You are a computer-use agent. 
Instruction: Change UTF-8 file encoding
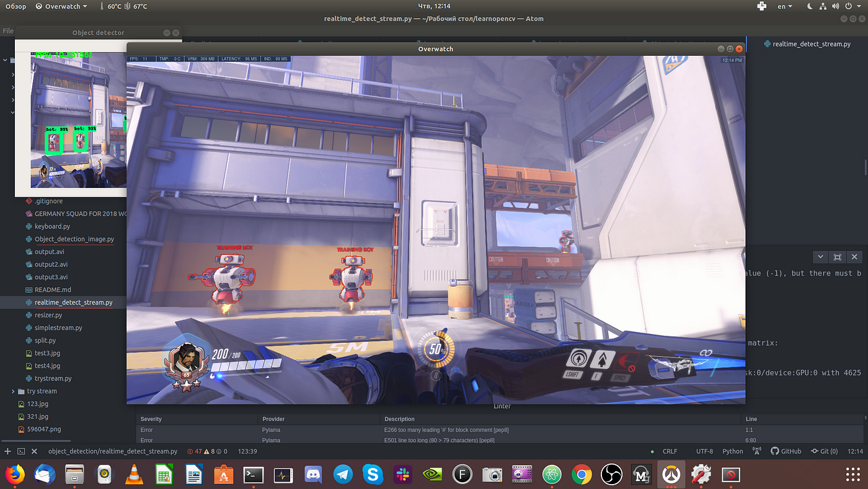coord(704,452)
